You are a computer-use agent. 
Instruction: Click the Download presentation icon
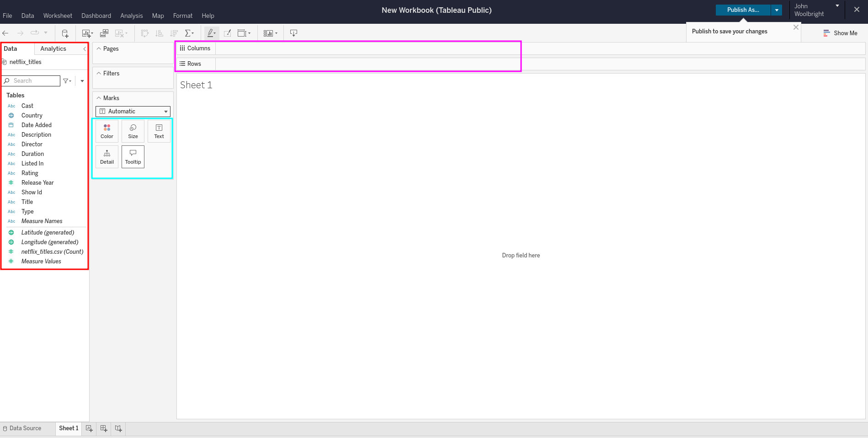[294, 33]
